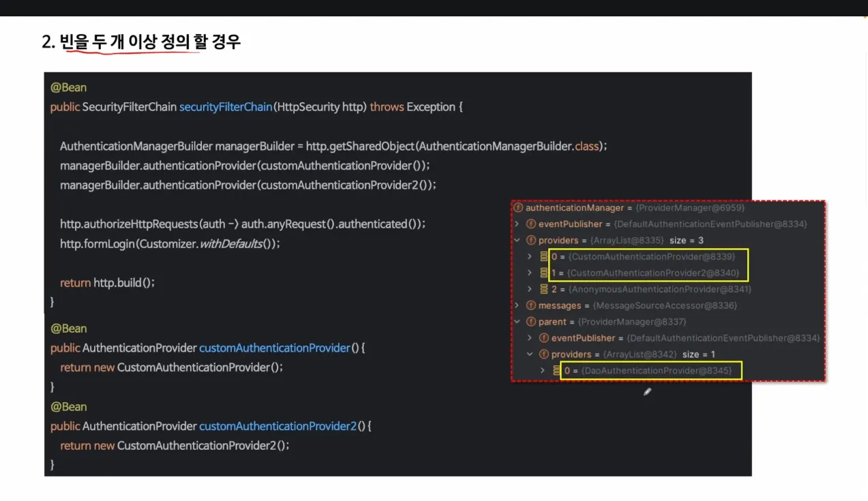868x501 pixels.
Task: Click the list icon beside DaoAuthenticationProvider entry
Action: pos(555,370)
